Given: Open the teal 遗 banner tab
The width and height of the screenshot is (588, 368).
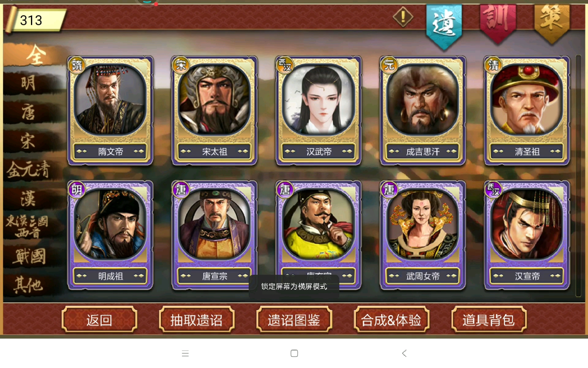Looking at the screenshot, I should [444, 26].
